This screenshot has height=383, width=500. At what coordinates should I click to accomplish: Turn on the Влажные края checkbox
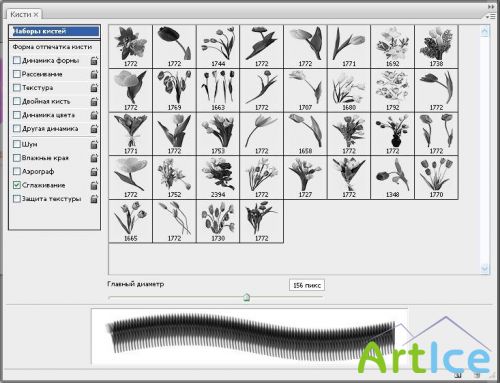pos(17,158)
